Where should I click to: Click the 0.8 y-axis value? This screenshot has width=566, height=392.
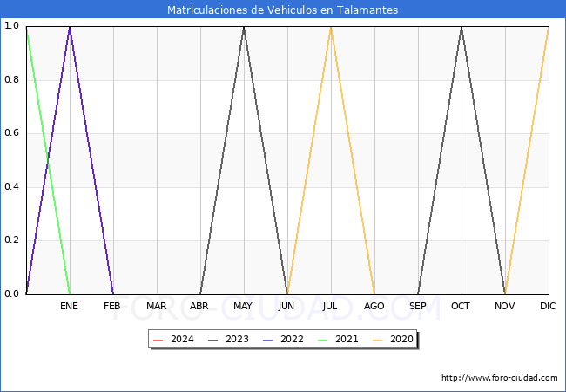11,79
